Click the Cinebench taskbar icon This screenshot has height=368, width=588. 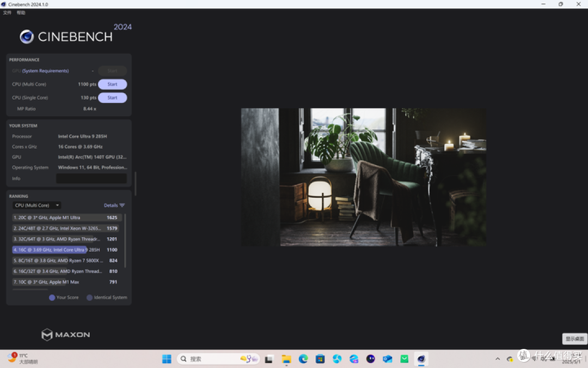tap(421, 359)
